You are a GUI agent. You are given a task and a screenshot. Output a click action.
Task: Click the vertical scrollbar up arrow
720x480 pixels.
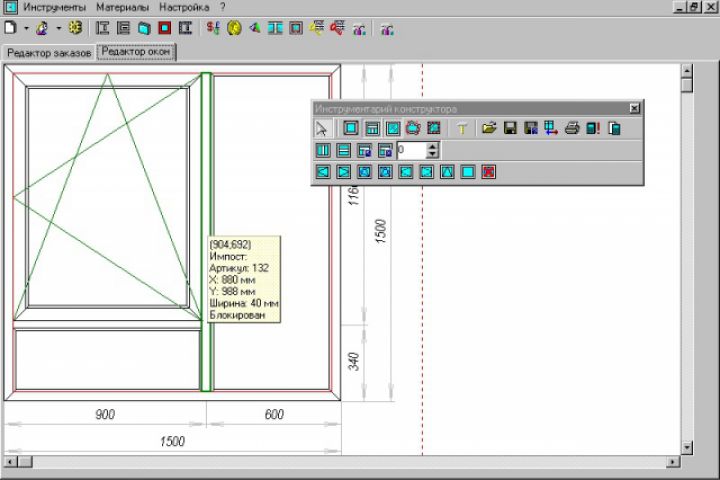pyautogui.click(x=687, y=71)
